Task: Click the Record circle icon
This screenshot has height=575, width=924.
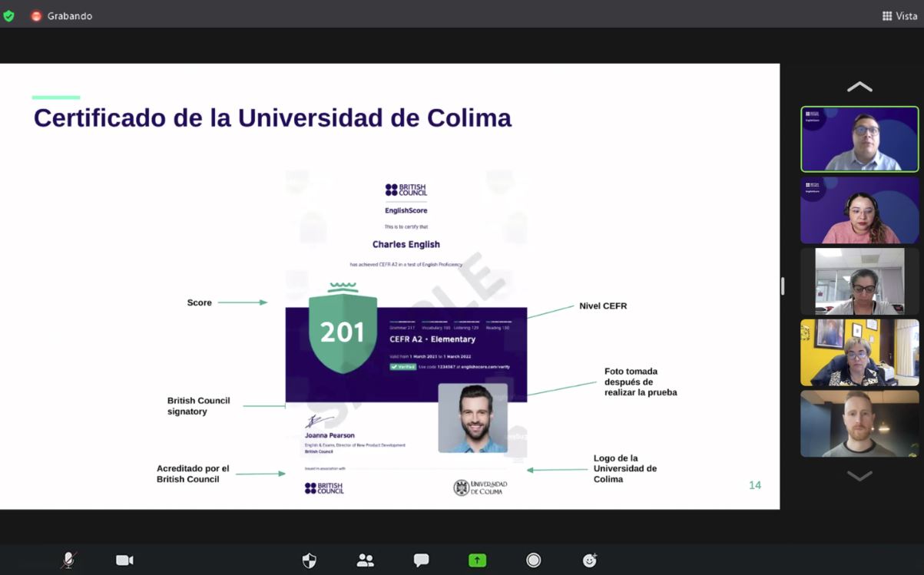Action: tap(533, 560)
